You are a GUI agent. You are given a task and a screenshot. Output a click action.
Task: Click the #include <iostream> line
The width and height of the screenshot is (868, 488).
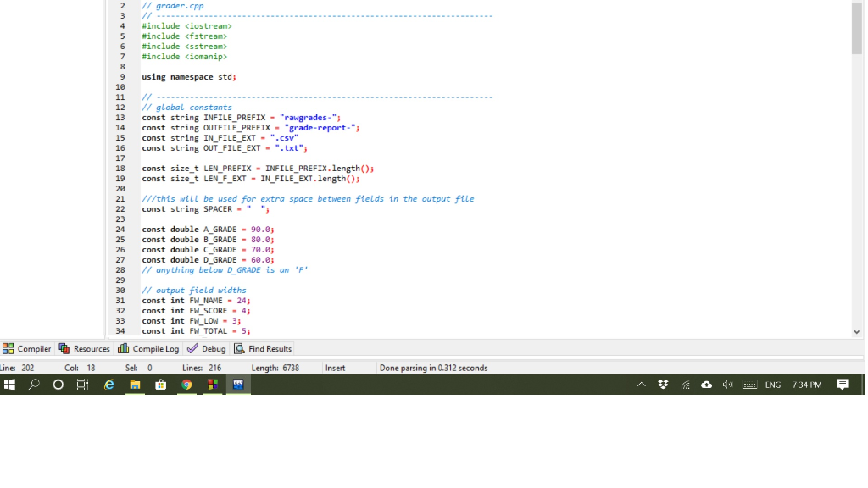[186, 26]
